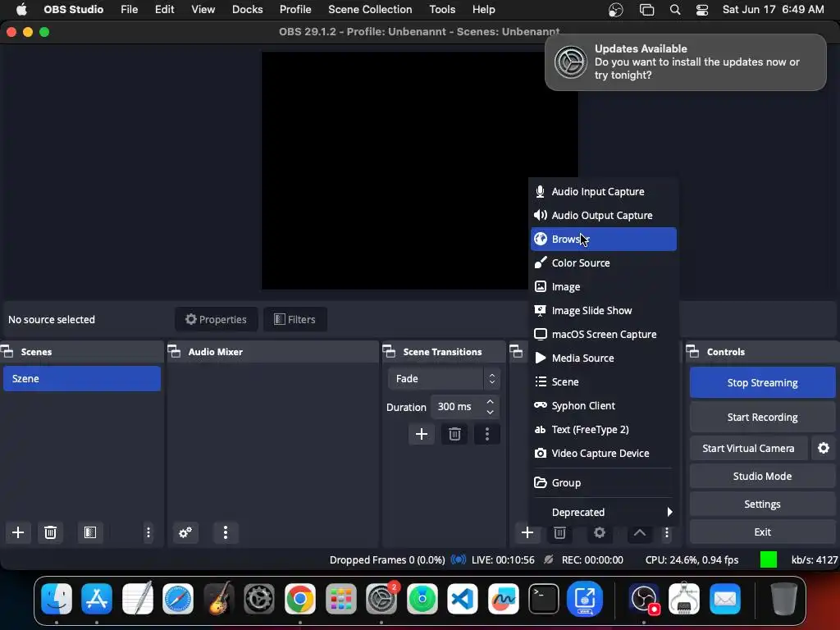Image resolution: width=840 pixels, height=630 pixels.
Task: Select Audio Output Capture source
Action: (x=604, y=216)
